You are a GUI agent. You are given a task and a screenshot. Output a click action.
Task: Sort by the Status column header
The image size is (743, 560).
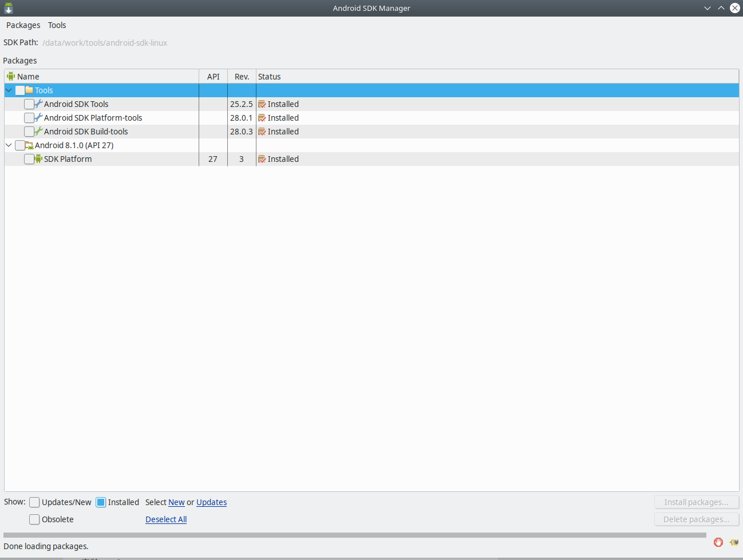click(x=497, y=77)
